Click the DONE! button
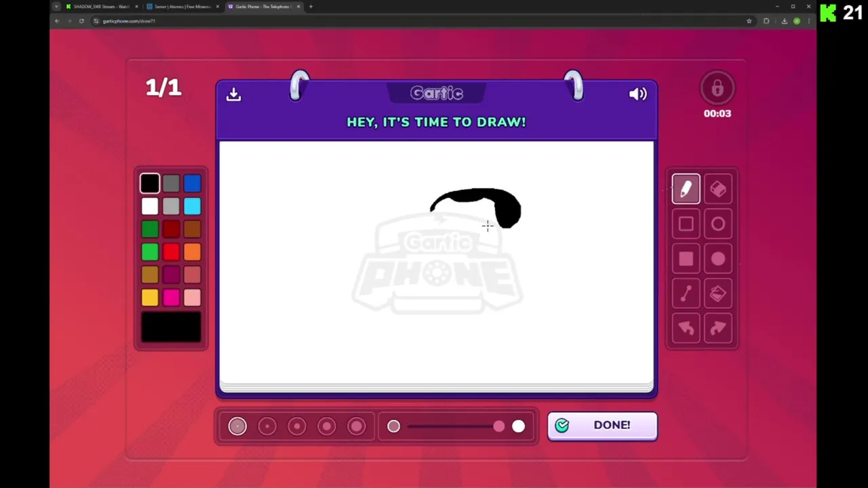The width and height of the screenshot is (868, 488). pos(602,426)
